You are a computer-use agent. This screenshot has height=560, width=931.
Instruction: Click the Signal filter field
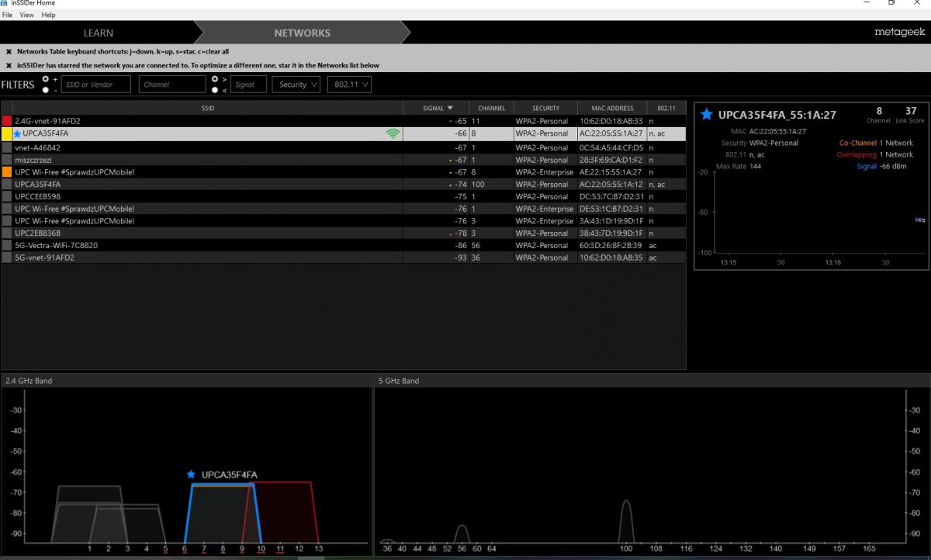248,85
